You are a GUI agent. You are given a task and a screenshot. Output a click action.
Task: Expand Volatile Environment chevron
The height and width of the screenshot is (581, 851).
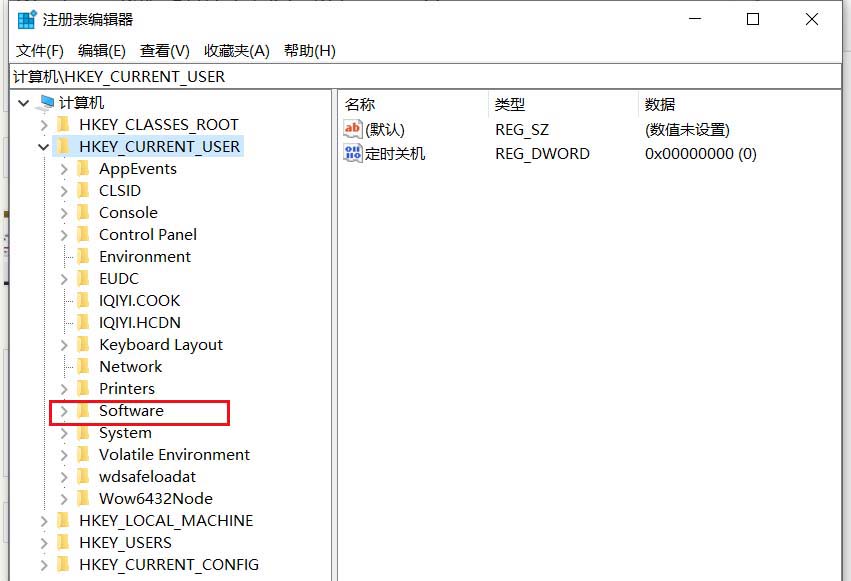64,455
